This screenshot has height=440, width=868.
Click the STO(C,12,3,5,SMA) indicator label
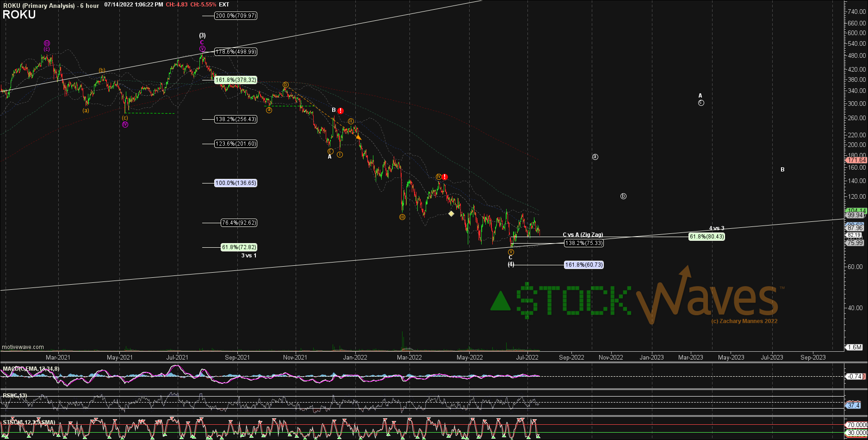[29, 422]
